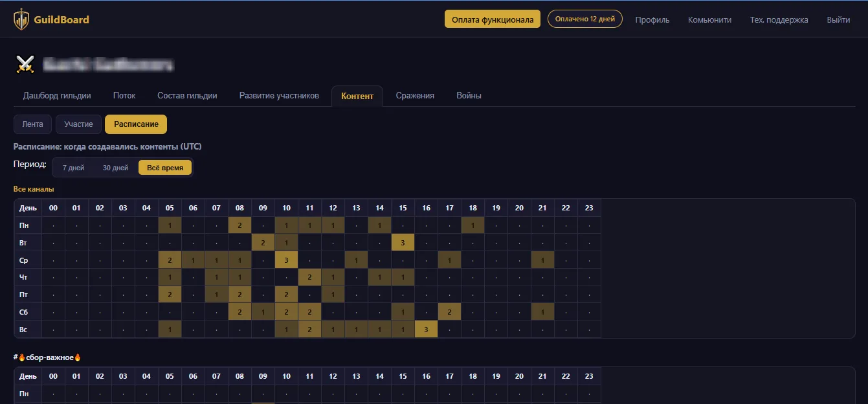This screenshot has height=404, width=868.
Task: Click the Вт row label
Action: pyautogui.click(x=28, y=243)
